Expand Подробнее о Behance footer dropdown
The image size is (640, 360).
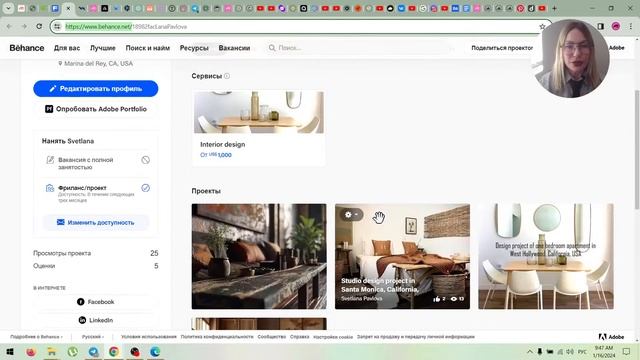36,337
